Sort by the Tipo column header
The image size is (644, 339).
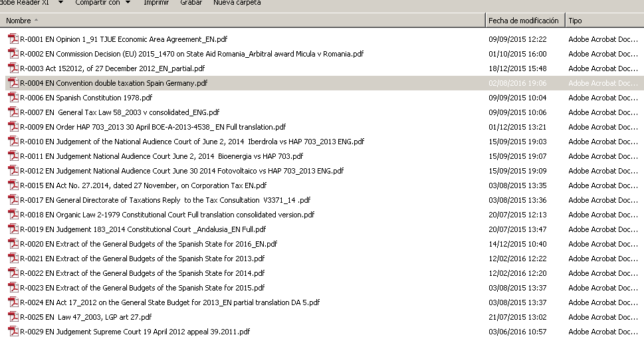click(605, 21)
